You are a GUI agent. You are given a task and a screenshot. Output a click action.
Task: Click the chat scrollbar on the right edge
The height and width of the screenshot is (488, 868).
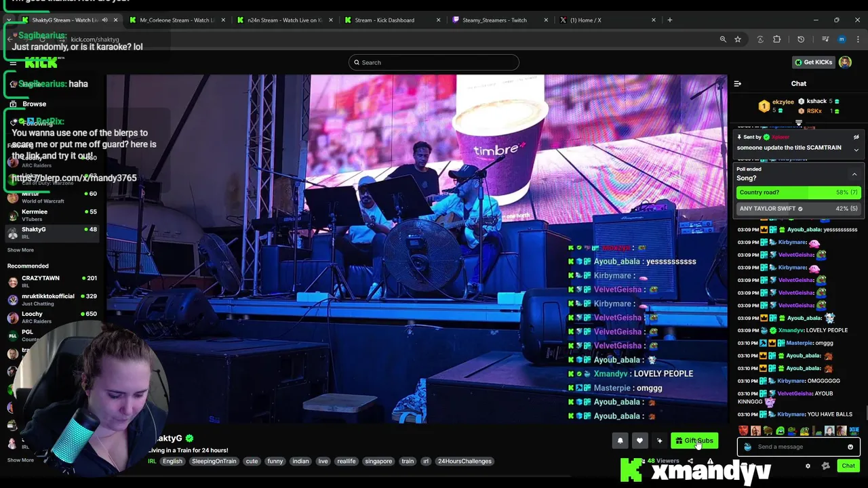[865, 411]
